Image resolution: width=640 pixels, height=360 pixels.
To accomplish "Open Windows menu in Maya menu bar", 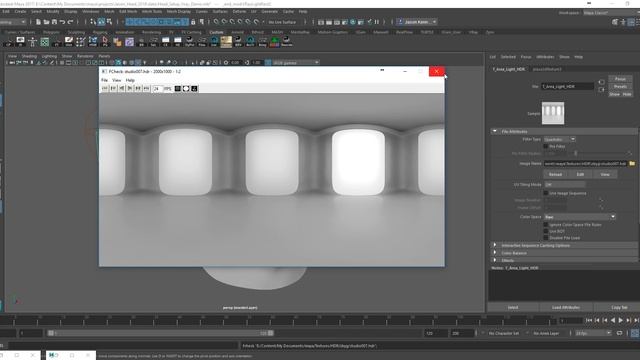I will tap(90, 11).
